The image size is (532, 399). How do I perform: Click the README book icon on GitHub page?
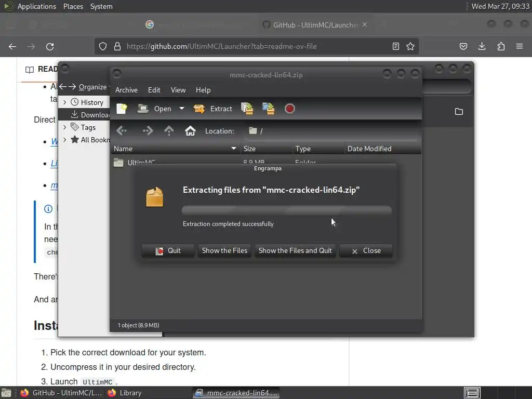click(30, 70)
